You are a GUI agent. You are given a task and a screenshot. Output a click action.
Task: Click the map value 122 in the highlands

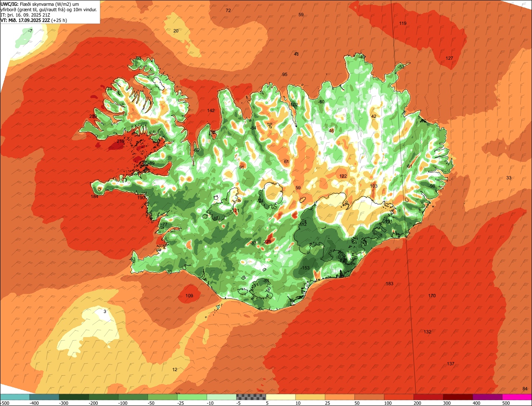(x=343, y=176)
